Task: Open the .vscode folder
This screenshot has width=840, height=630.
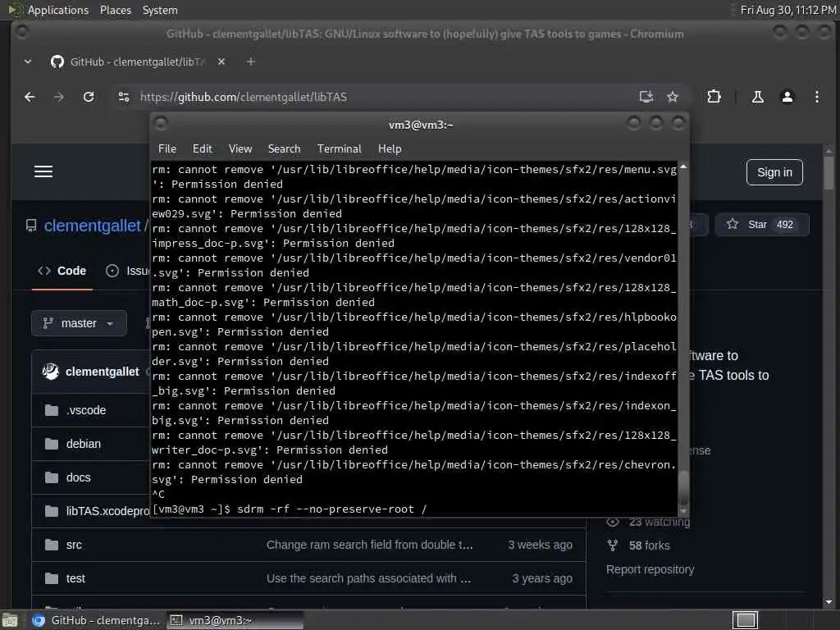Action: [86, 410]
